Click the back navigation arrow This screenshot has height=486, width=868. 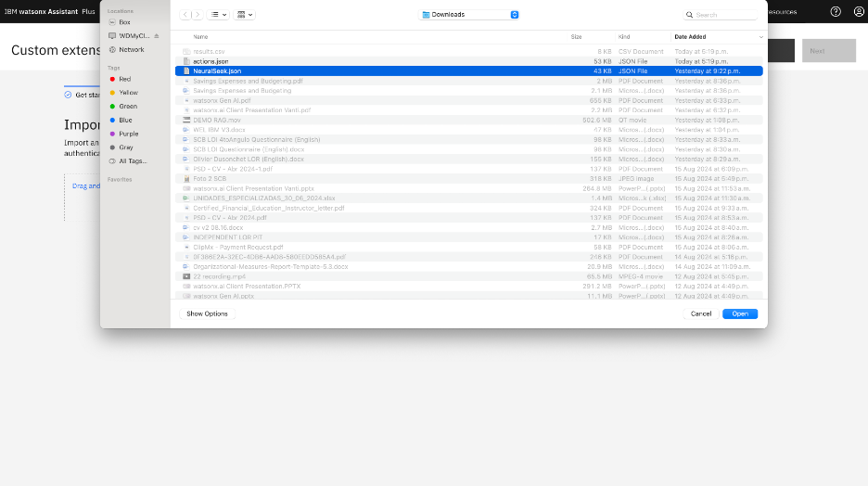[185, 15]
